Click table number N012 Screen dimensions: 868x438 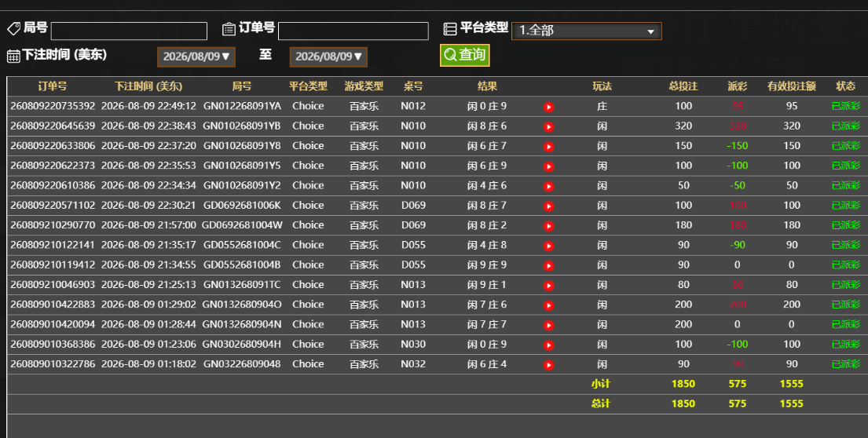point(413,106)
